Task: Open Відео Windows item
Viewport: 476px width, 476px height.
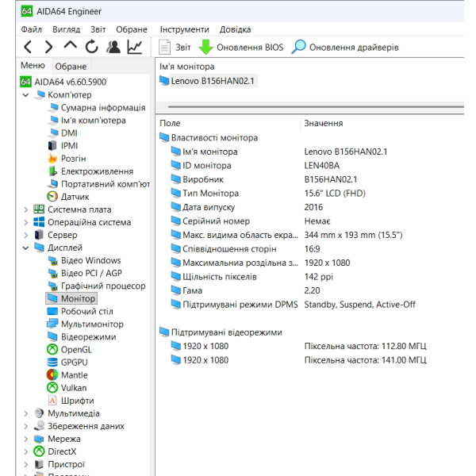Action: pos(84,261)
